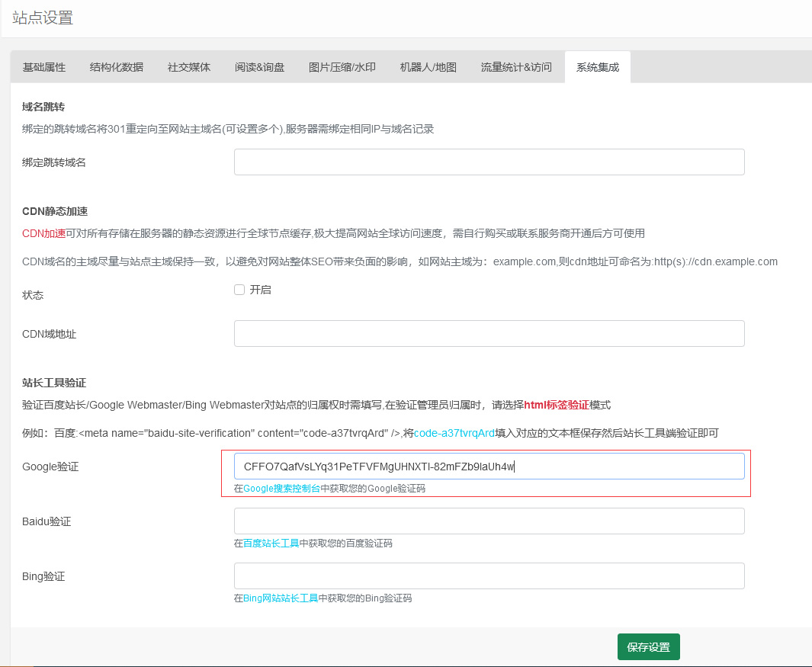
Task: Click the Baidu验证 input field
Action: [x=489, y=521]
